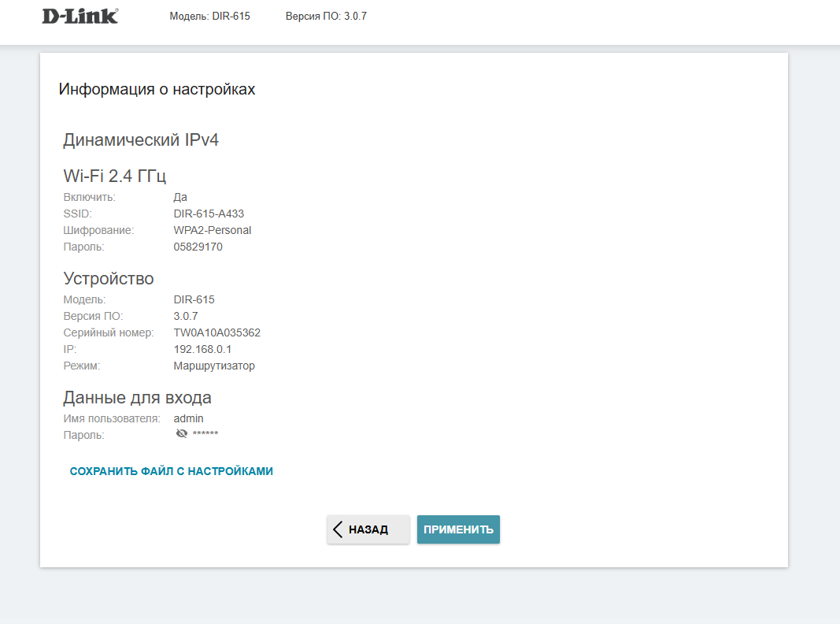This screenshot has height=624, width=840.
Task: Click the back arrow chevron icon
Action: pyautogui.click(x=338, y=529)
